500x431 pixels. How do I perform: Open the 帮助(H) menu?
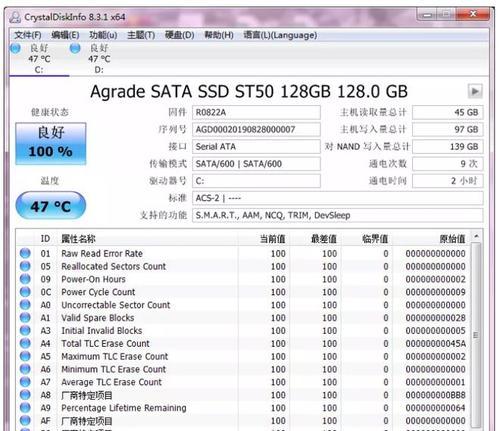pyautogui.click(x=219, y=35)
